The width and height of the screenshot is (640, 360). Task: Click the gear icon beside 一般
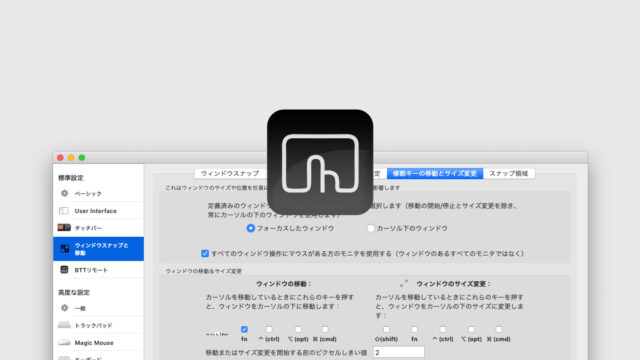click(64, 308)
